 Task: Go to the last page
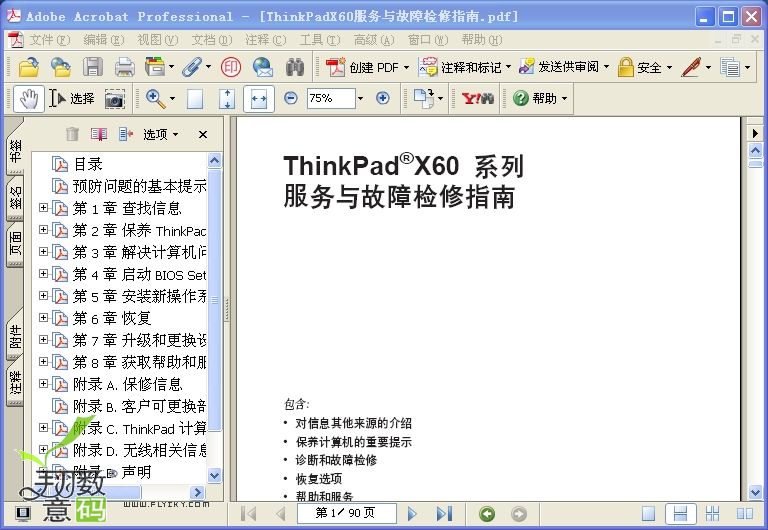444,513
